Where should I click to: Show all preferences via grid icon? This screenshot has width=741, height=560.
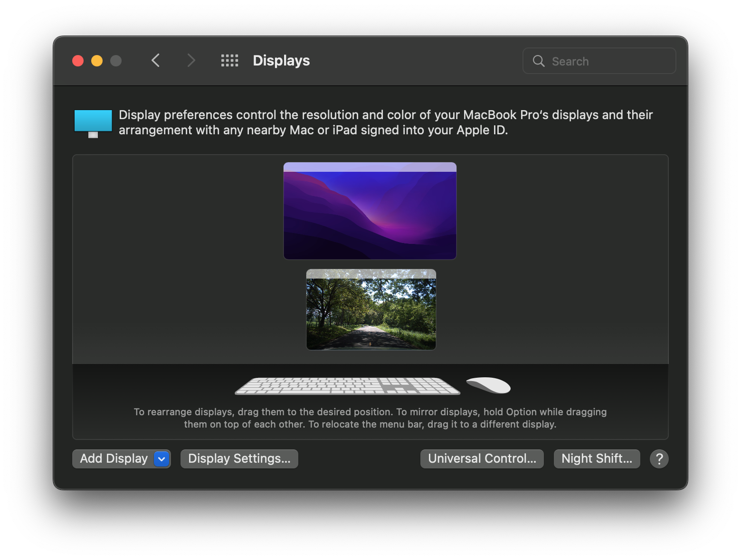coord(229,61)
